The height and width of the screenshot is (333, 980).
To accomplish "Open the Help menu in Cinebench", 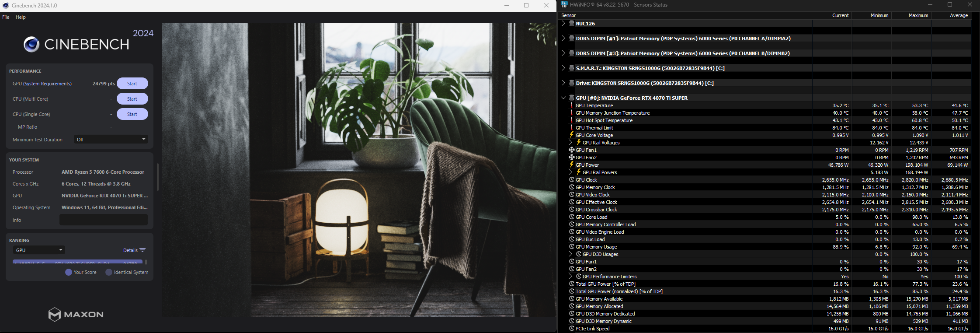I will pyautogui.click(x=21, y=17).
